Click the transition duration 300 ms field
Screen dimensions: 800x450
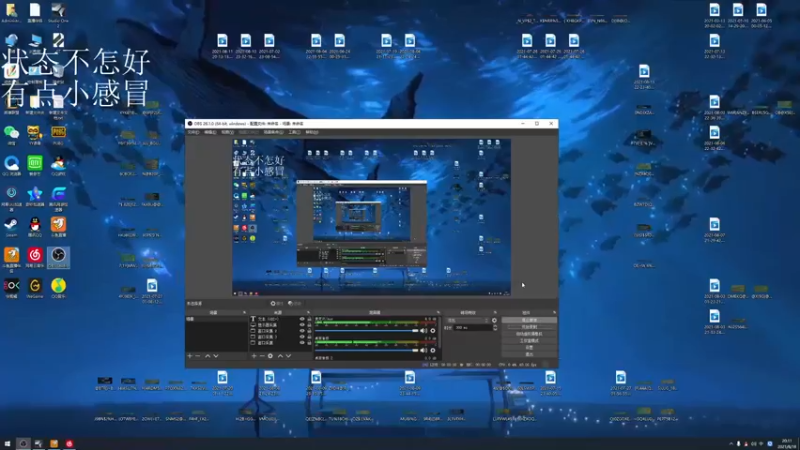coord(473,328)
